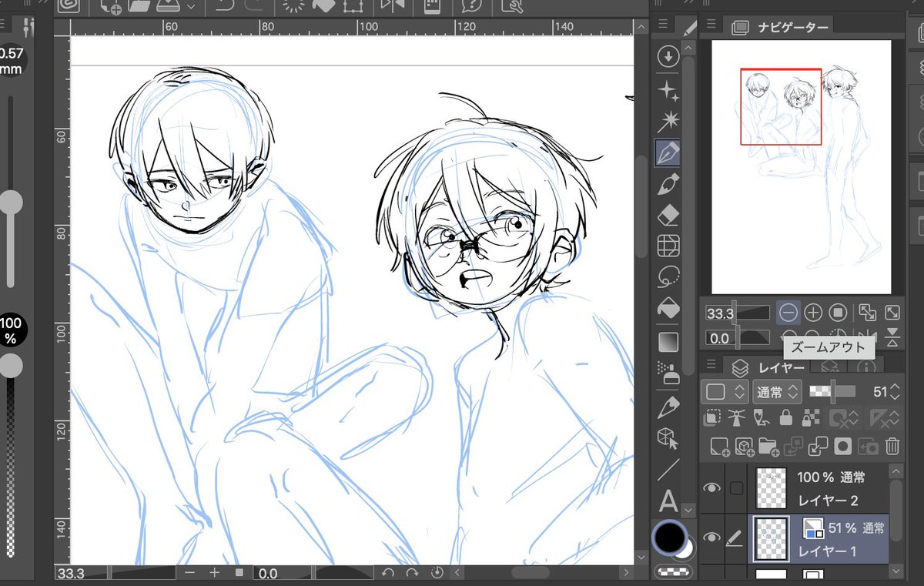The image size is (924, 586).
Task: Select the Text tool A icon
Action: click(668, 501)
